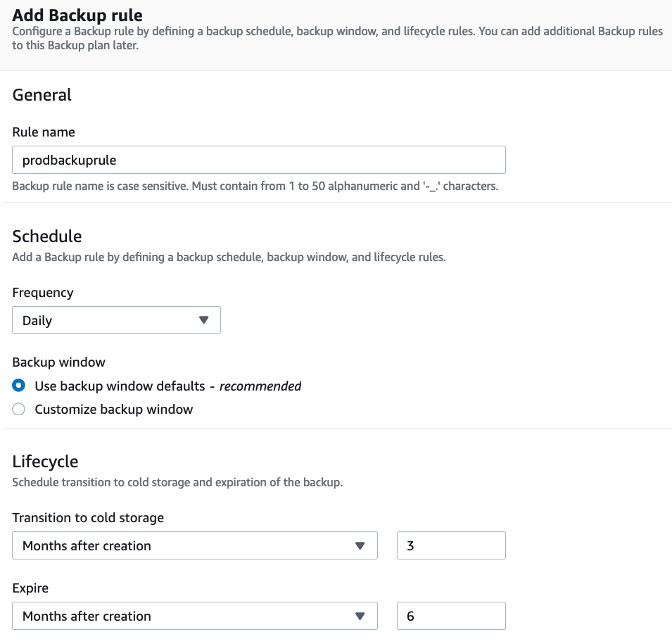Click the Expire value field showing 6
This screenshot has height=639, width=672.
(x=451, y=616)
